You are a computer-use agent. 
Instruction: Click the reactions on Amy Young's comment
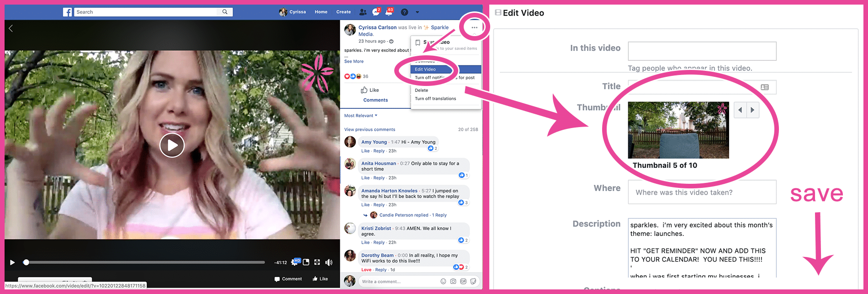(x=433, y=148)
